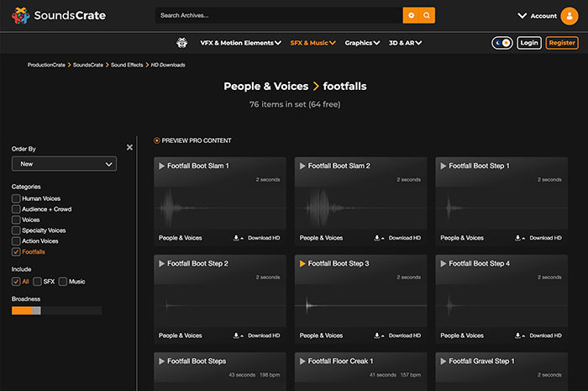Play Footfall Boot Step 1 preview
This screenshot has width=588, height=391.
coord(444,166)
